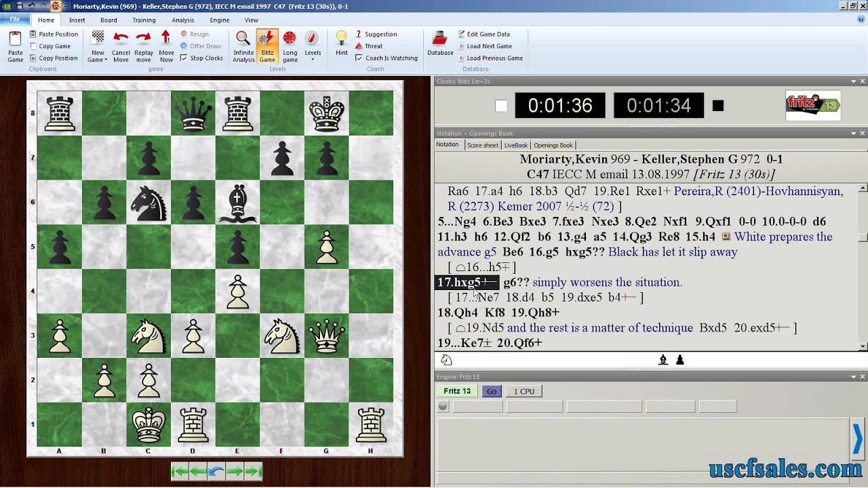Open the Training ribbon tab

click(144, 20)
